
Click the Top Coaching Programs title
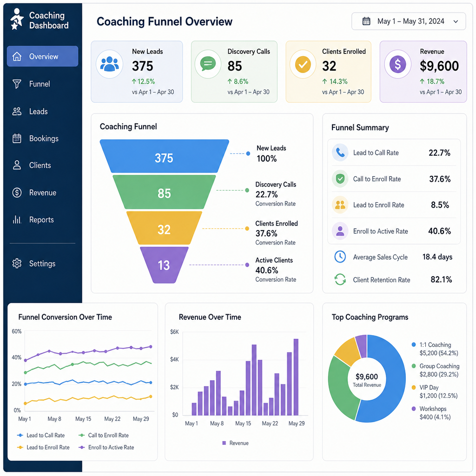(x=370, y=317)
